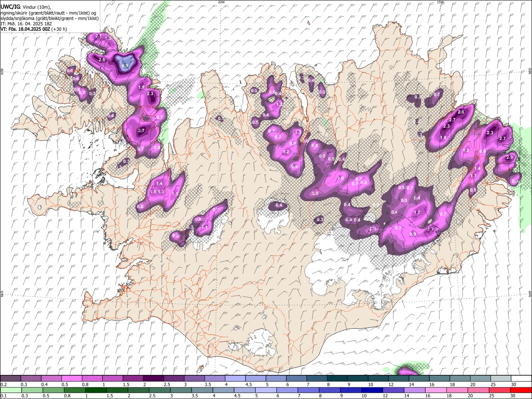The width and height of the screenshot is (532, 399).
Task: Select the 2.5 grey-green swatch in lower legend
Action: (x=160, y=390)
